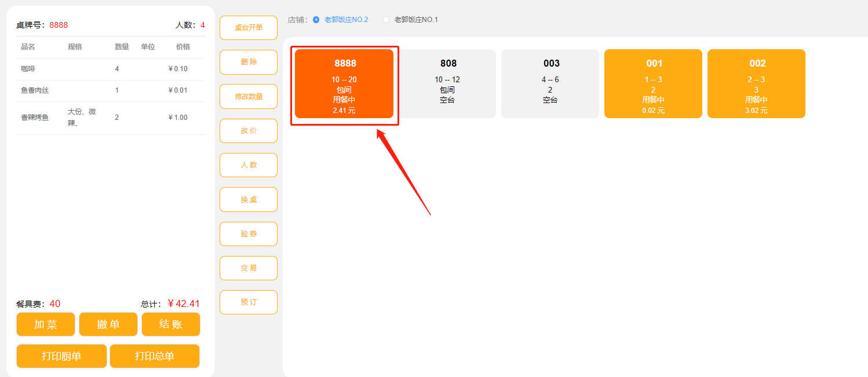The width and height of the screenshot is (868, 377).
Task: Open the 交易 transactions button
Action: 249,268
